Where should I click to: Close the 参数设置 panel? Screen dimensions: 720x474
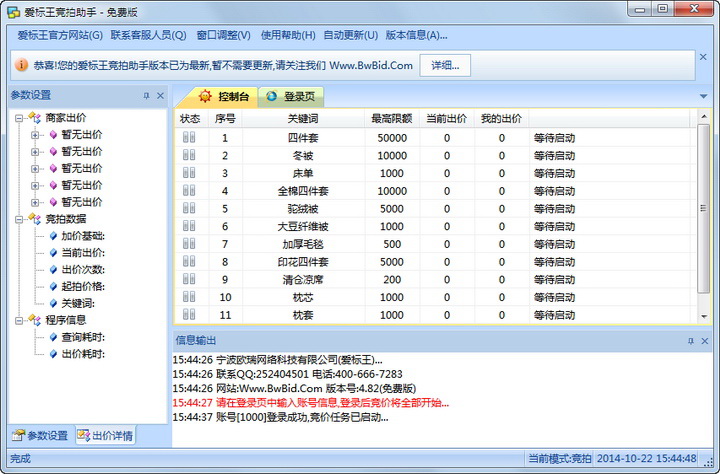tap(160, 96)
